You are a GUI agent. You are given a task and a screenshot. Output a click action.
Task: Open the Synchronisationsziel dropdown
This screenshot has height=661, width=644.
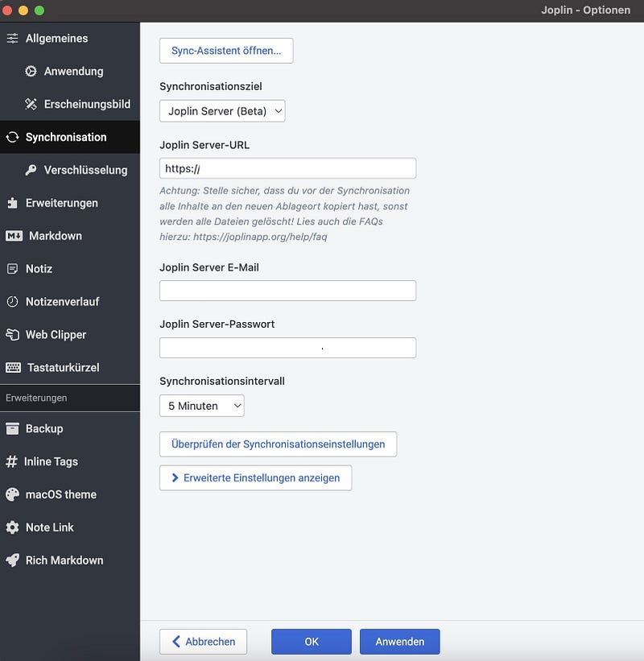[x=222, y=111]
